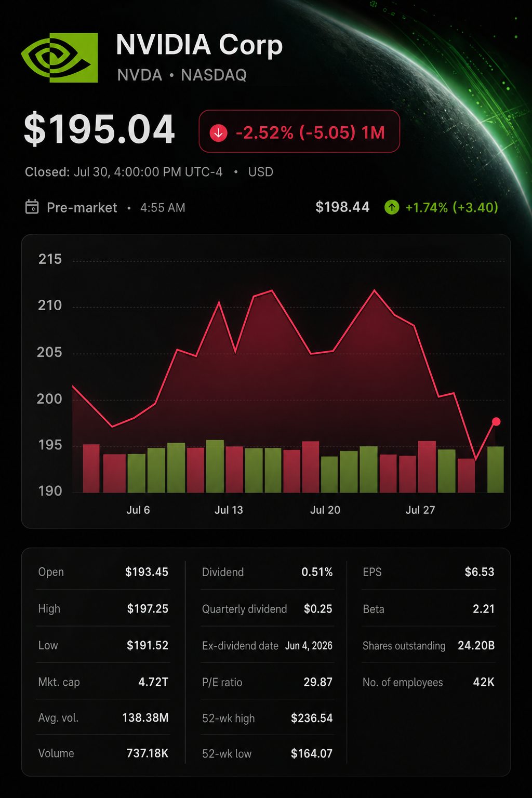Click the P/E ratio label
532x798 pixels.
(x=222, y=682)
